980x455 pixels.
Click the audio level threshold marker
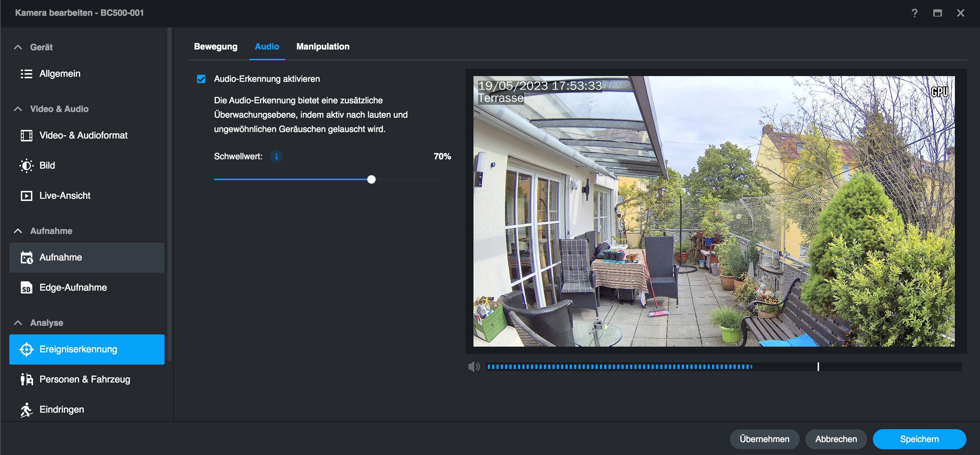pos(818,367)
